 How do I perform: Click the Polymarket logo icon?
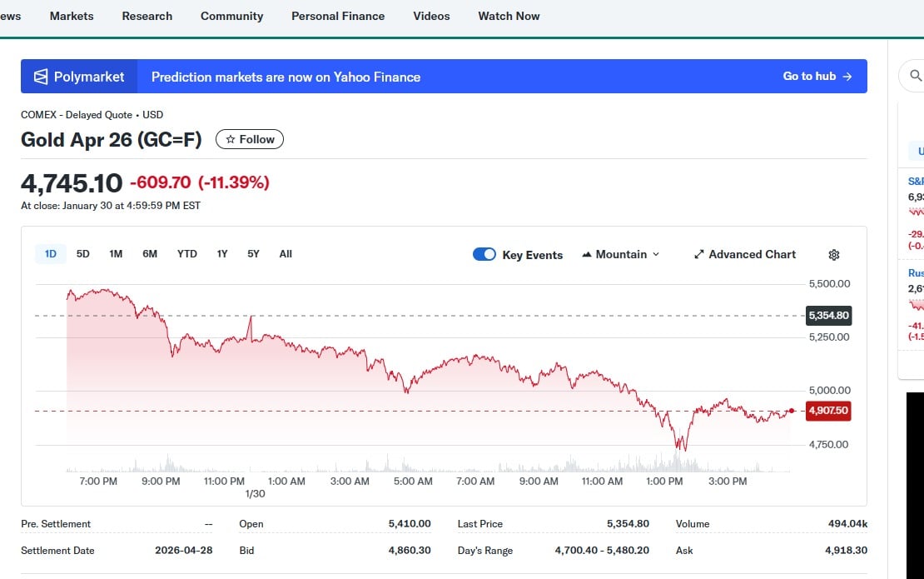click(41, 77)
